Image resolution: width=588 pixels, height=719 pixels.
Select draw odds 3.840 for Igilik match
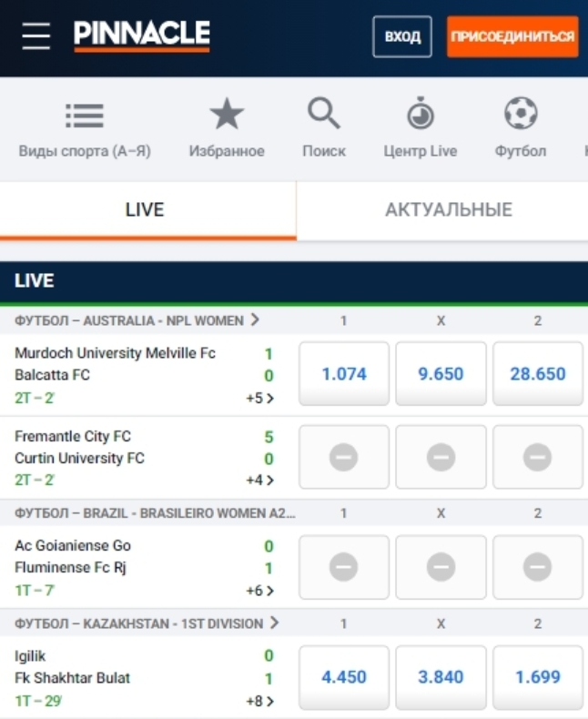tap(441, 677)
